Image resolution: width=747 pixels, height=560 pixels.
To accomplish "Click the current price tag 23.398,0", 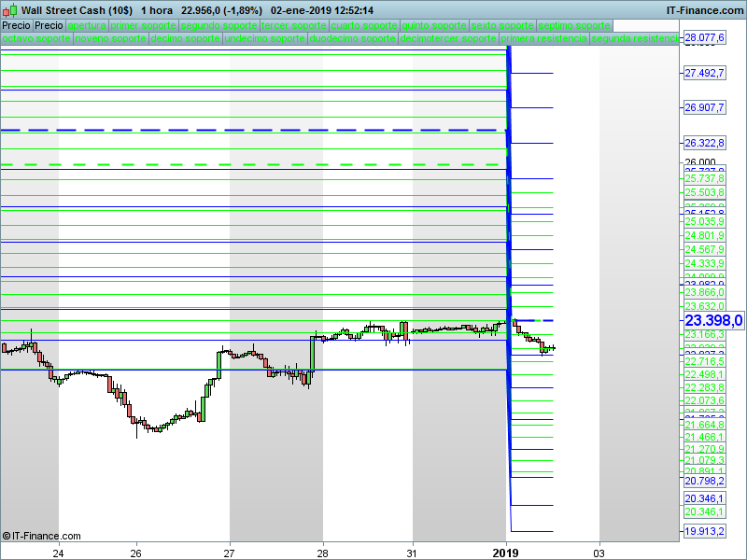I will [x=713, y=320].
